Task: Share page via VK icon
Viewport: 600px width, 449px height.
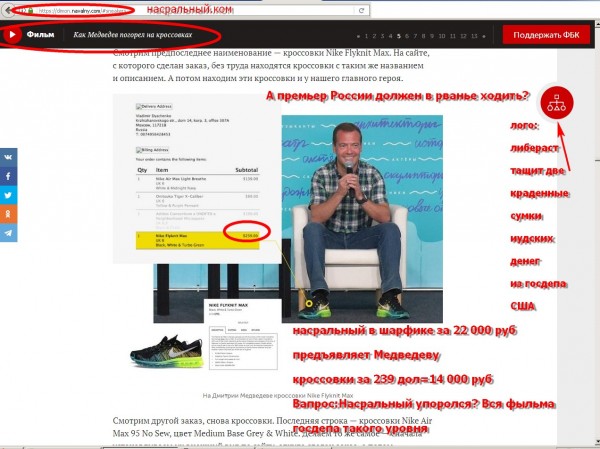Action: coord(8,157)
